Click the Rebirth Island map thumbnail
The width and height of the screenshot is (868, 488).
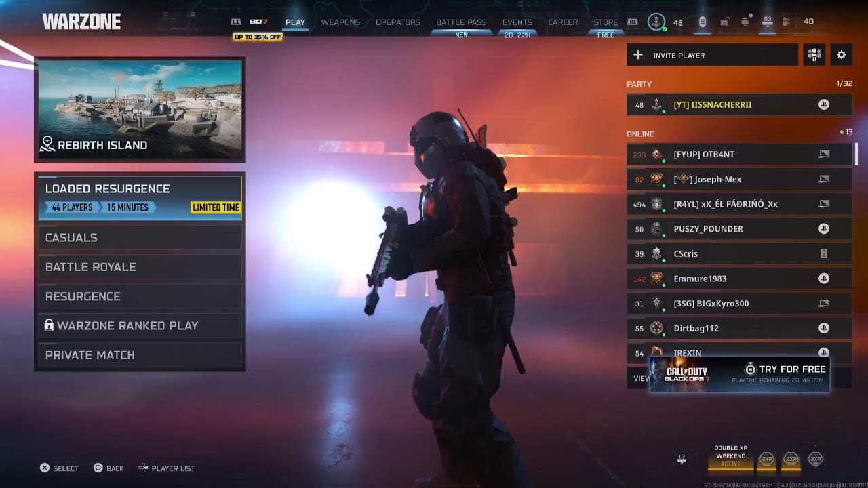(140, 109)
